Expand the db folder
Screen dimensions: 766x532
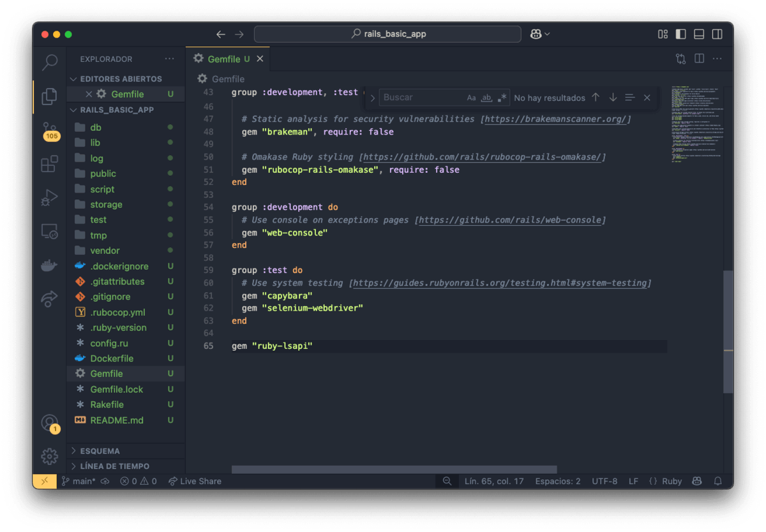point(126,128)
